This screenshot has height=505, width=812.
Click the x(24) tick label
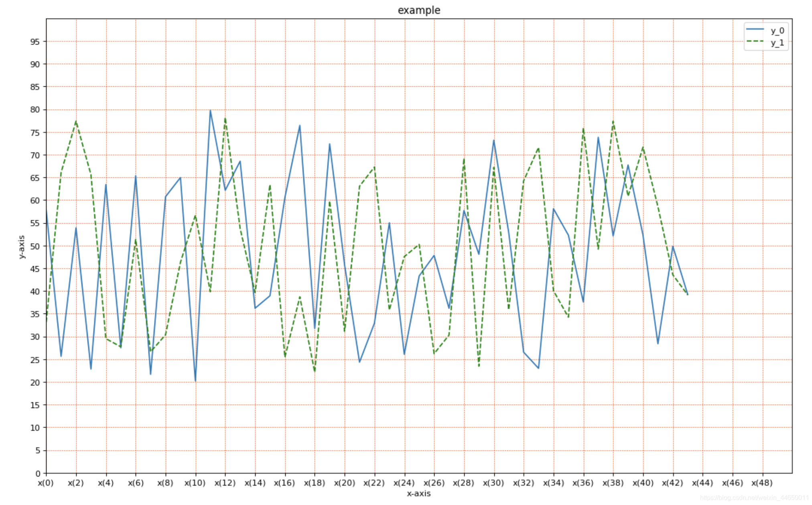coord(404,483)
